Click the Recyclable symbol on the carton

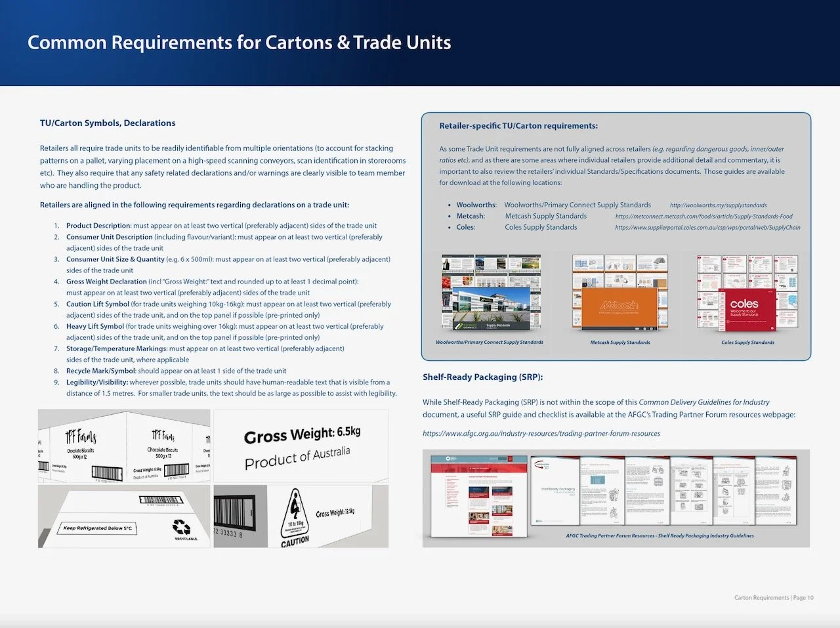coord(182,529)
